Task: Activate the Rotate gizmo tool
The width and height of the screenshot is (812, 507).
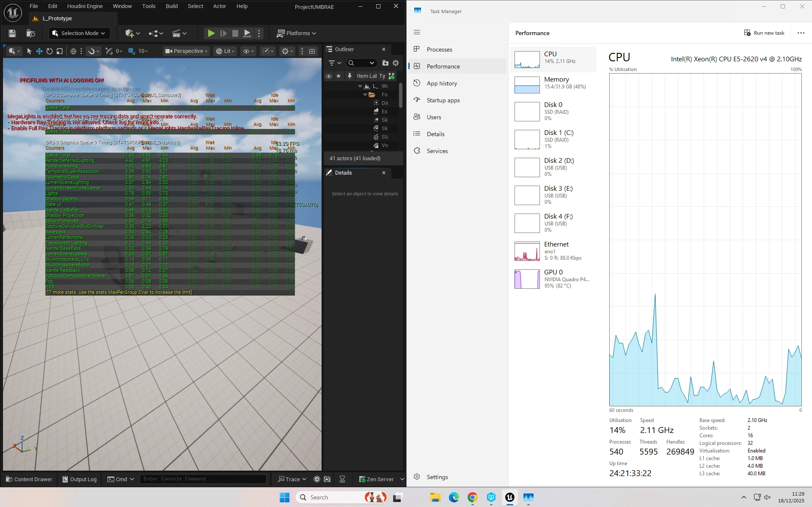Action: pyautogui.click(x=50, y=51)
